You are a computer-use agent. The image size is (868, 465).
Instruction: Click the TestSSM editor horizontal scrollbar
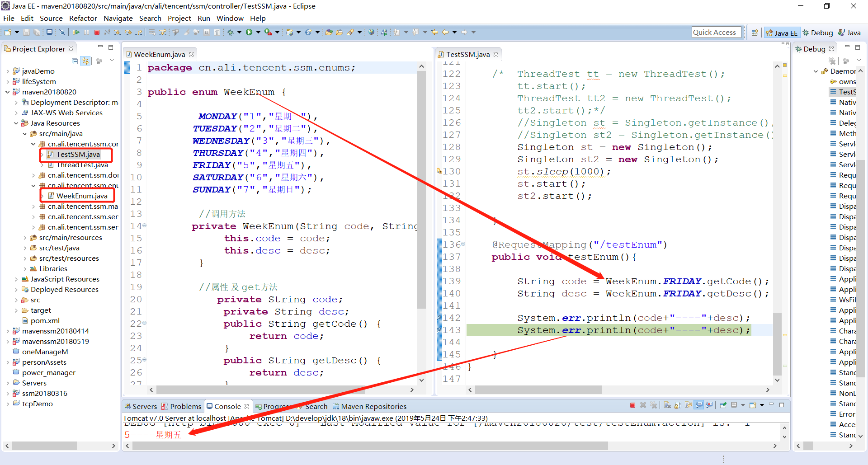[538, 390]
